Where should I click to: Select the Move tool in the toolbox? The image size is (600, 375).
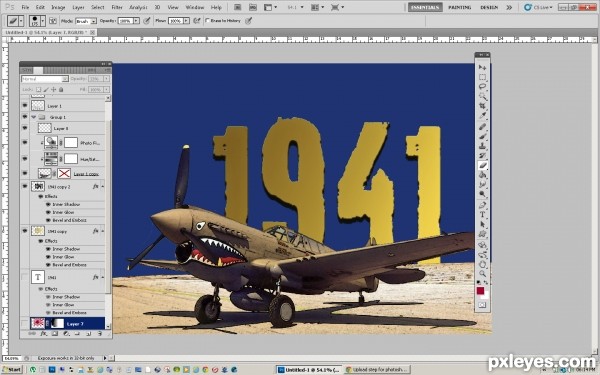pos(482,67)
